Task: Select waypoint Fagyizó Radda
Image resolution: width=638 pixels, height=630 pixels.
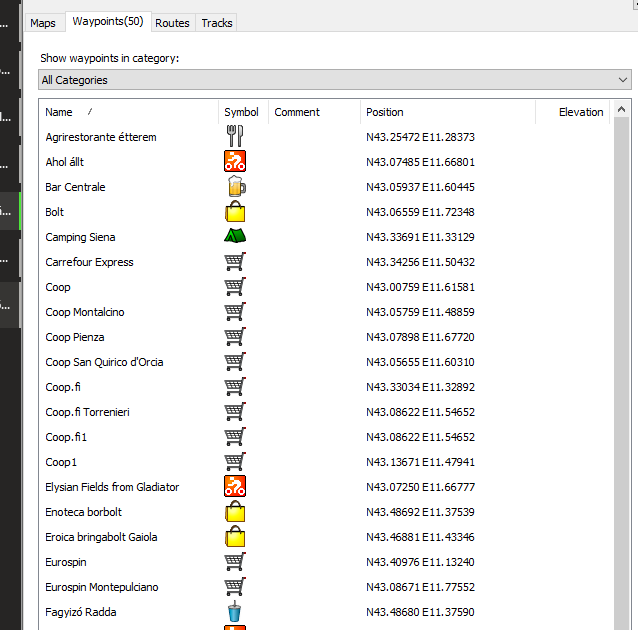Action: click(x=81, y=612)
